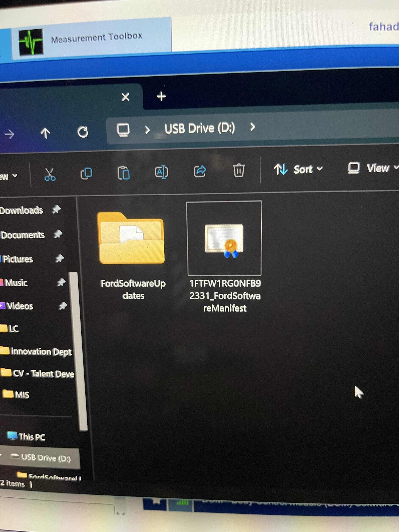399x532 pixels.
Task: Unpin Videos using its pin icon
Action: click(x=63, y=306)
